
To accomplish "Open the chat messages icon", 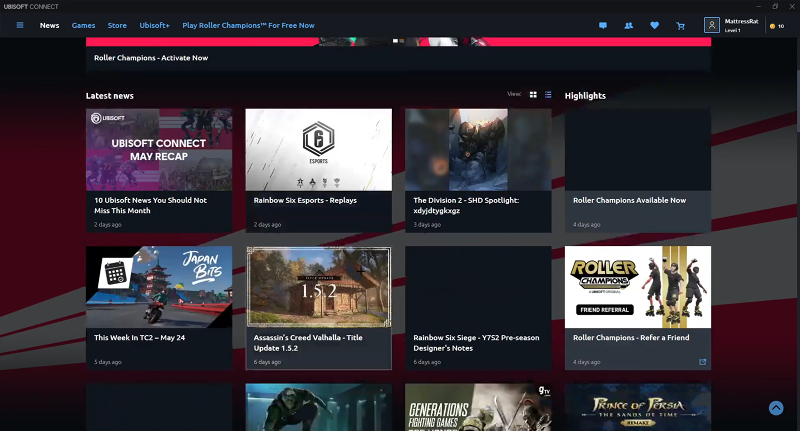I will point(603,26).
